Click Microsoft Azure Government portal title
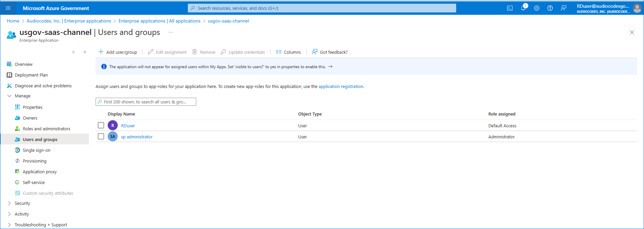Screen dimensions: 644x229 [56, 8]
